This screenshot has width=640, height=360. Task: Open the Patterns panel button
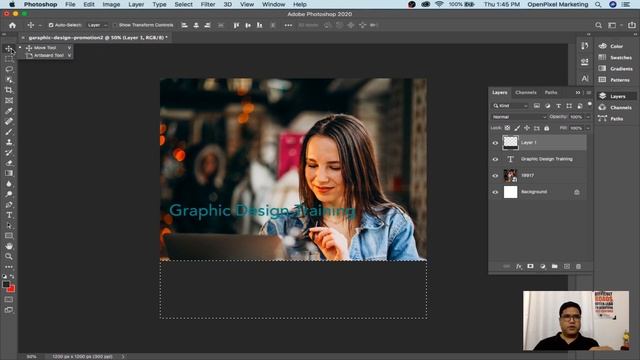point(615,80)
